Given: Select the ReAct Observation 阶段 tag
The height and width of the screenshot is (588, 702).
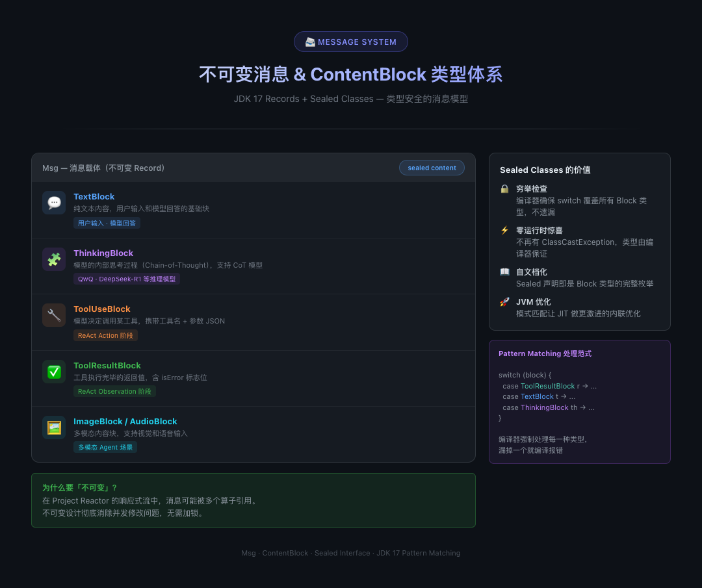Looking at the screenshot, I should click(114, 391).
